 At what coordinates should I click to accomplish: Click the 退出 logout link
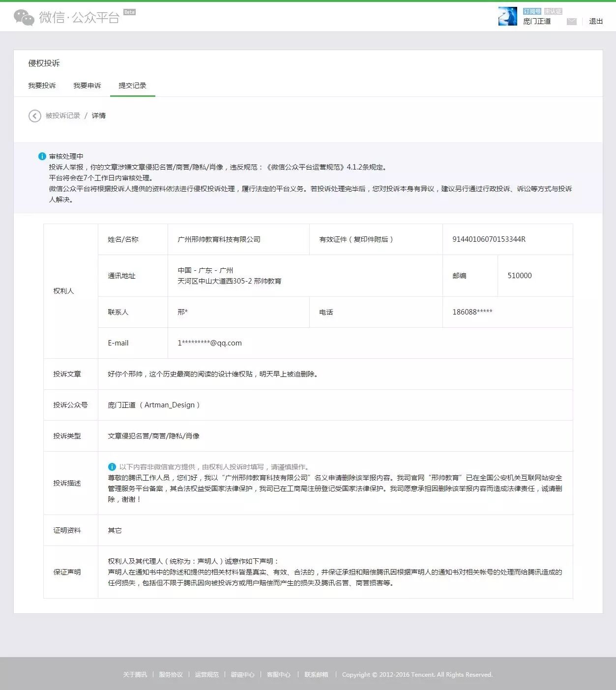tap(596, 21)
